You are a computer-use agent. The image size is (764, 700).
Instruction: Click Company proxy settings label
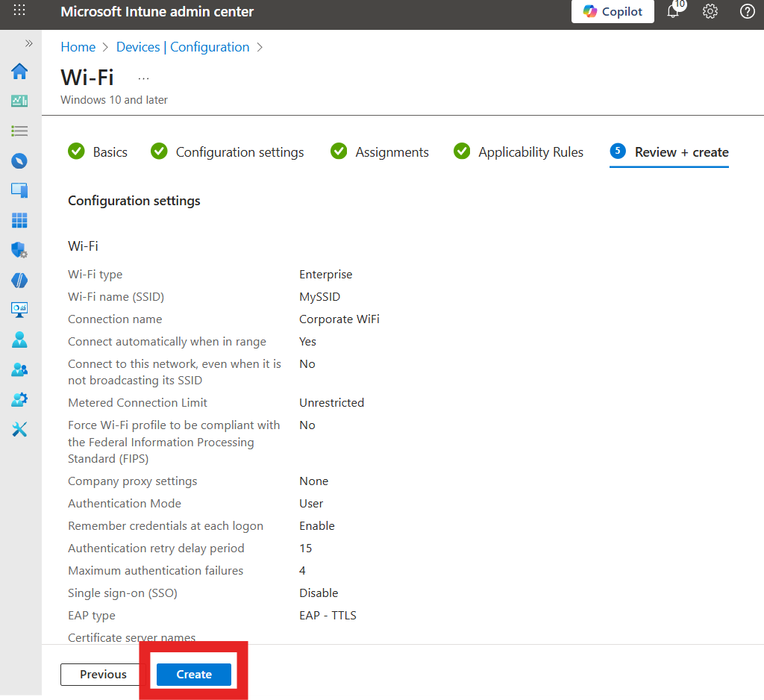(133, 481)
